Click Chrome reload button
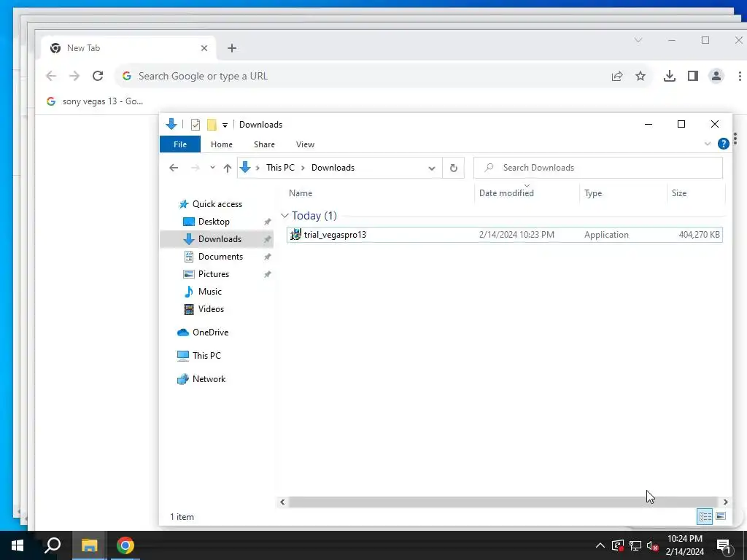 (x=98, y=76)
